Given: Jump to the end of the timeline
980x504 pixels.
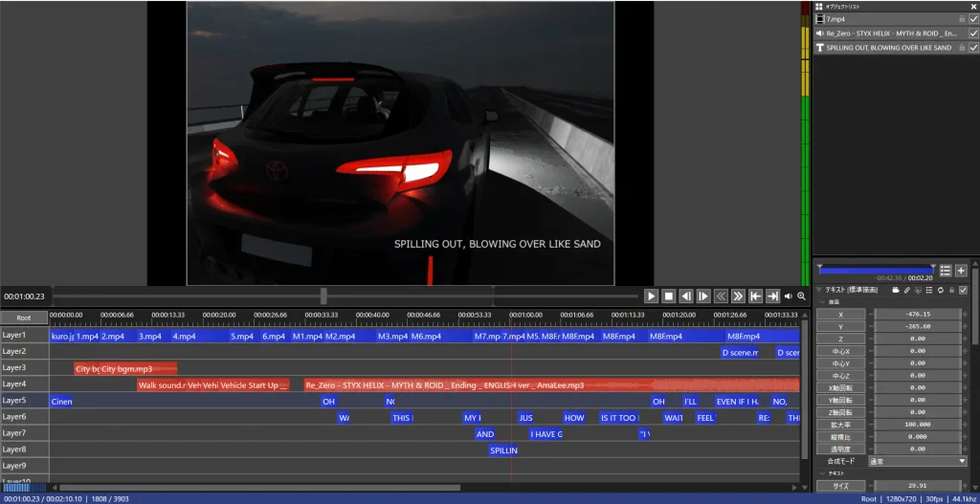Looking at the screenshot, I should (x=773, y=296).
